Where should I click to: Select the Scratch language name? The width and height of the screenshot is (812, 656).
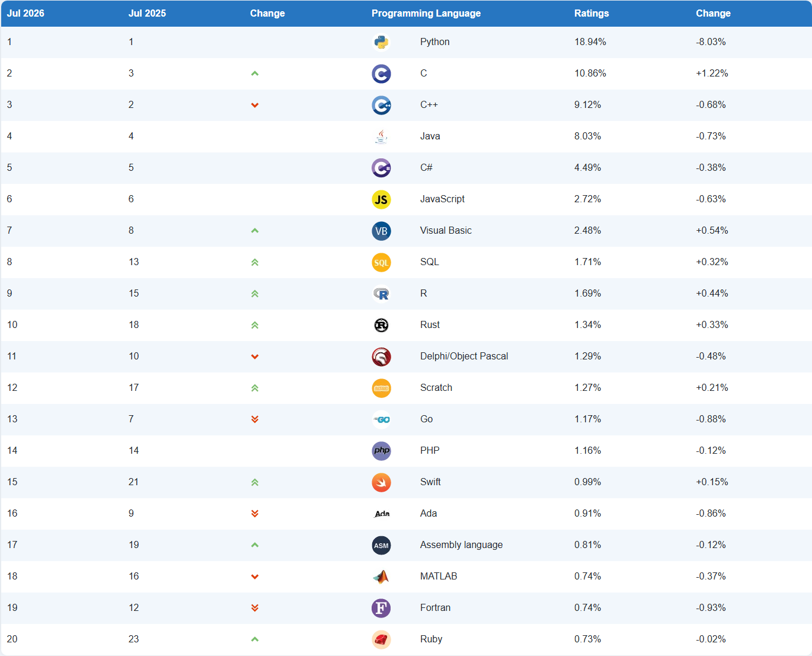[x=436, y=387]
